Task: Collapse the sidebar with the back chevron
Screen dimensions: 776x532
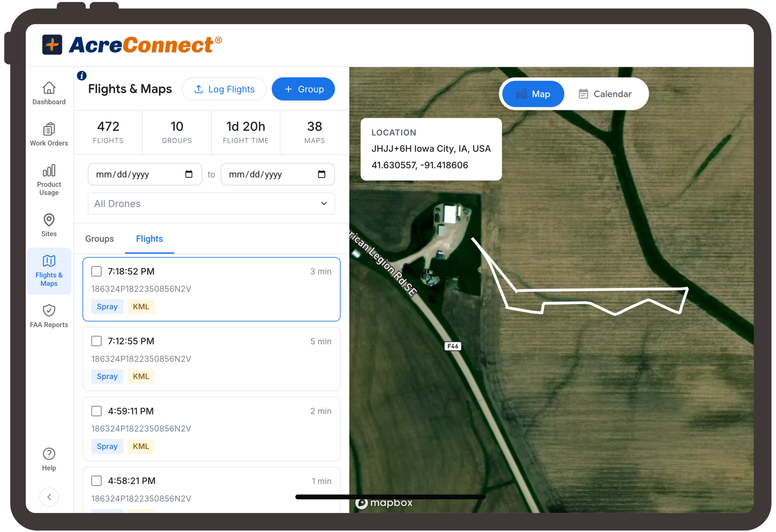Action: coord(49,497)
